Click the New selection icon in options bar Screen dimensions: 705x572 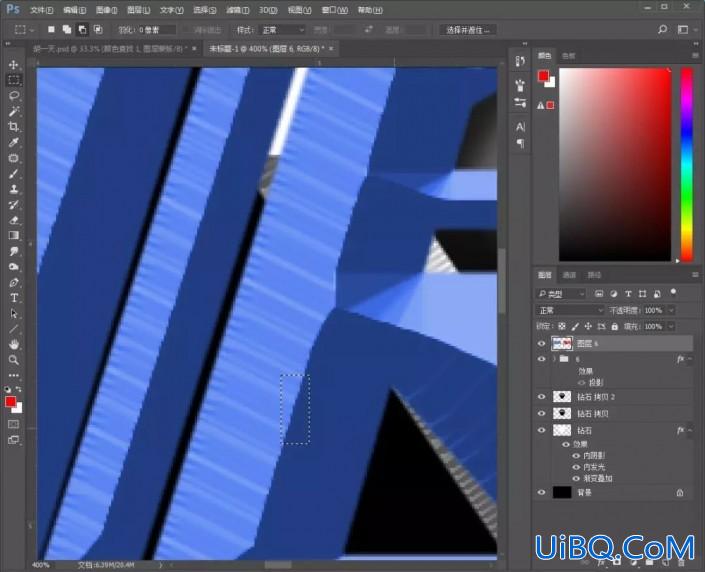point(51,30)
